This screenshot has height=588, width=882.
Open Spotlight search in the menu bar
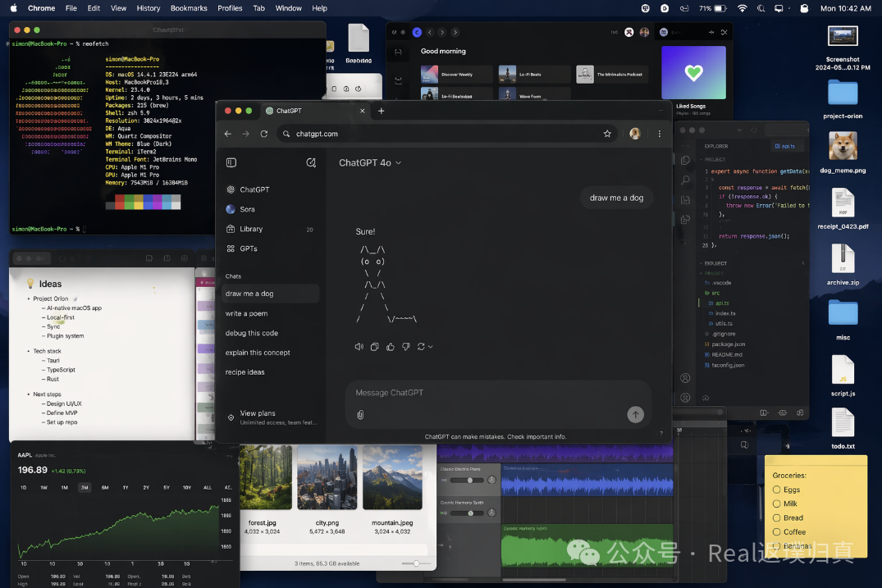point(761,8)
